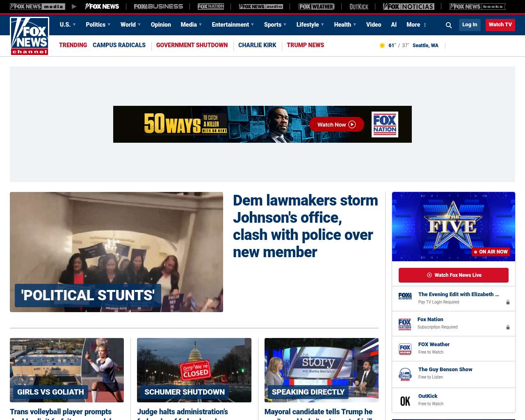Open the More menu
525x420 pixels.
tap(416, 25)
